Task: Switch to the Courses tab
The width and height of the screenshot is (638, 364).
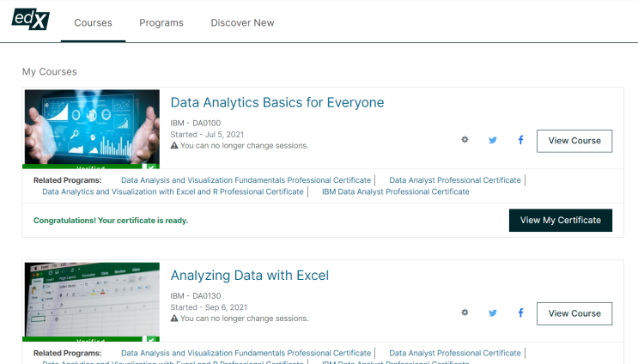Action: 93,23
